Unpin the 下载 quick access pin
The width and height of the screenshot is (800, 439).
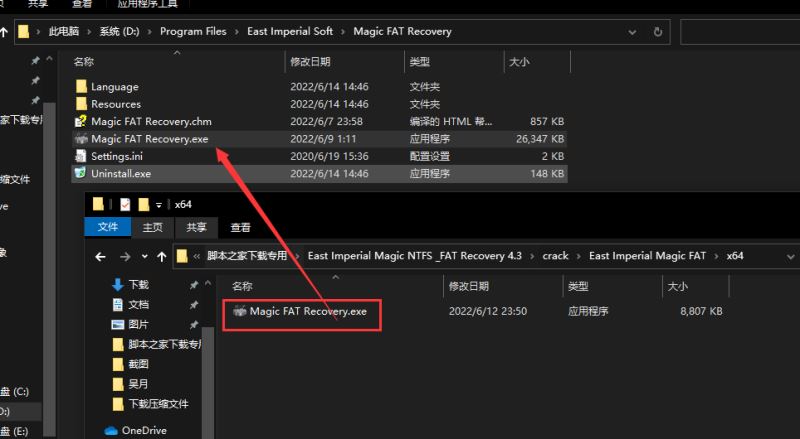[x=194, y=285]
